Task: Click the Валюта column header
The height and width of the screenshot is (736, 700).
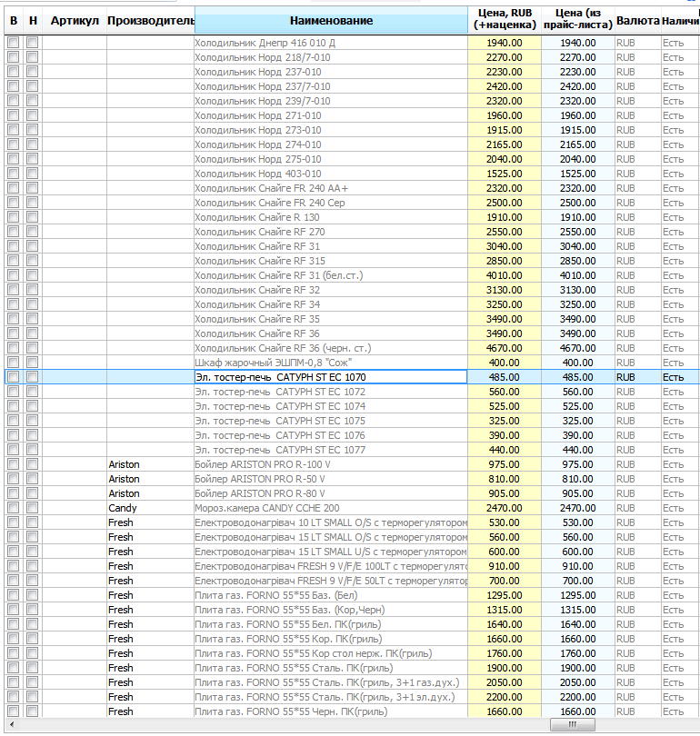Action: [x=638, y=21]
